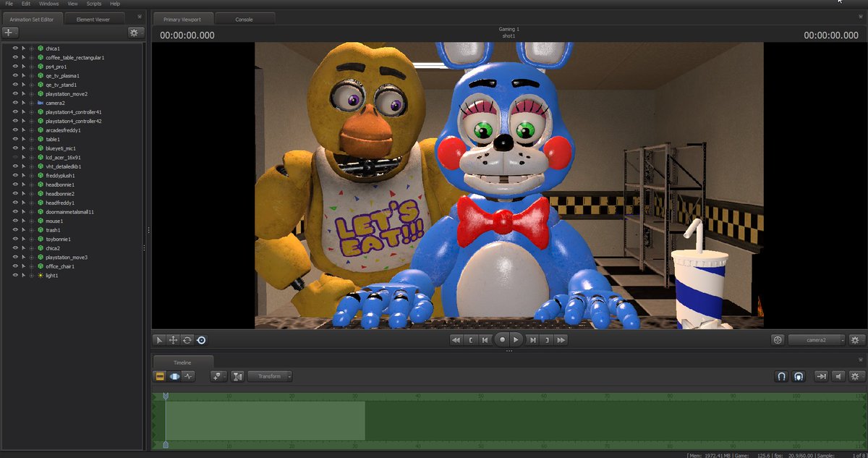Mute the timeline audio
868x458 pixels.
(x=838, y=376)
